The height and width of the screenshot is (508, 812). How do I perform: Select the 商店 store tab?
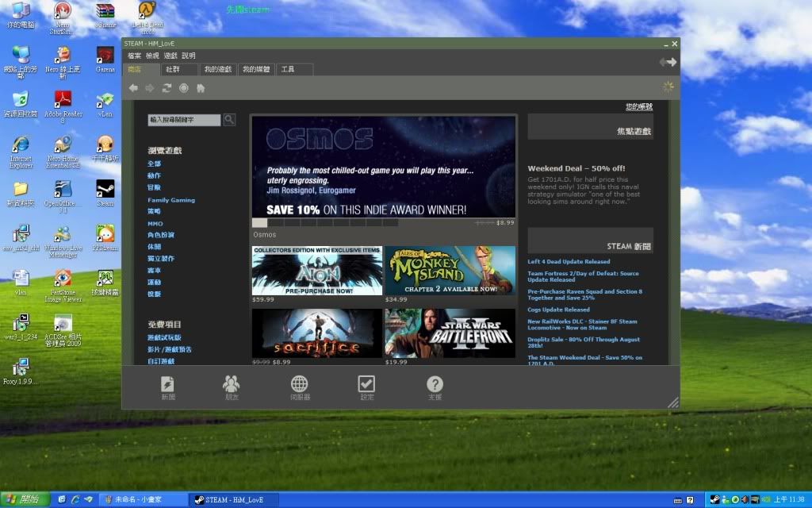tap(141, 70)
